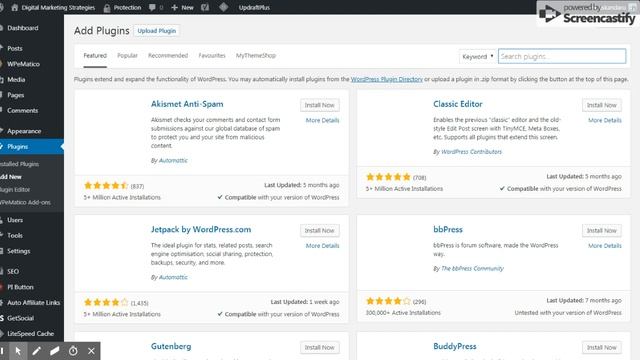This screenshot has width=640, height=360.
Task: Open LiteSpeed Cache in the sidebar
Action: click(30, 333)
